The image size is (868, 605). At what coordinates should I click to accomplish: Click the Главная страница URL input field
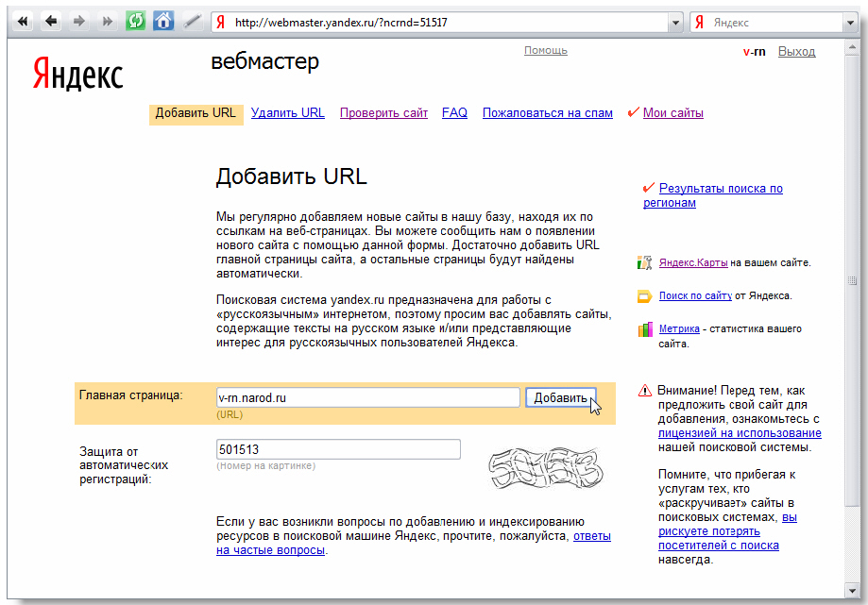coord(367,397)
